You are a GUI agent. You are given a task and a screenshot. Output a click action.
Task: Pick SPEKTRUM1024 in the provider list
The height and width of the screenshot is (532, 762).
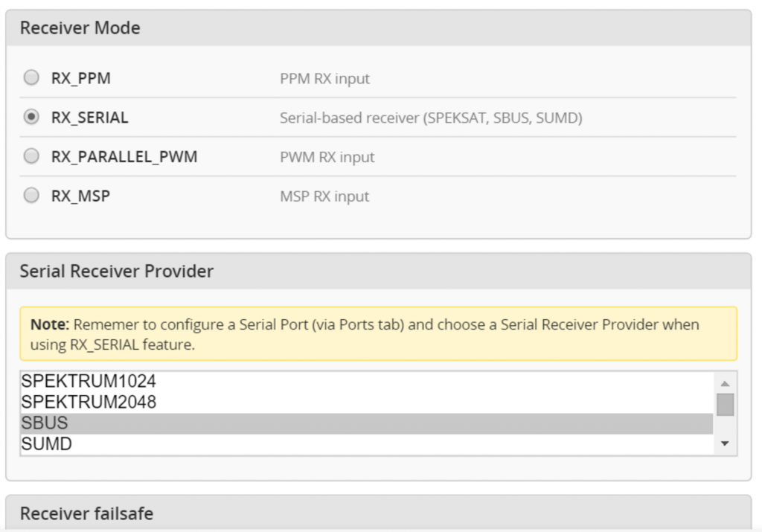pos(89,382)
